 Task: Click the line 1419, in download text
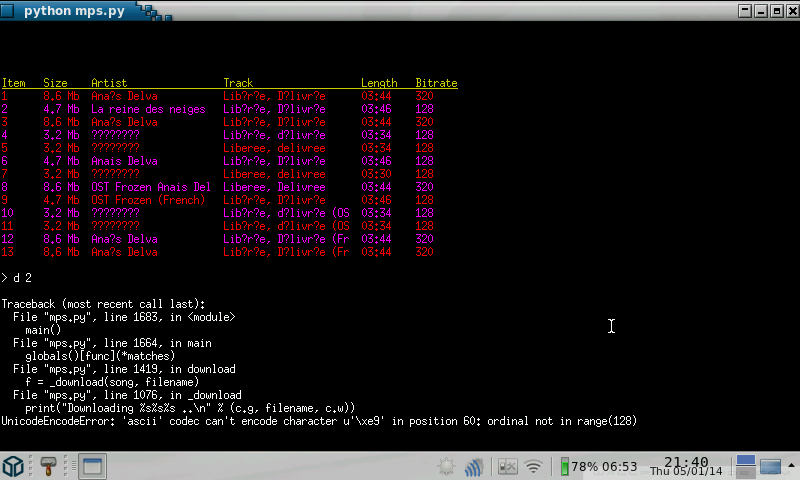[169, 369]
